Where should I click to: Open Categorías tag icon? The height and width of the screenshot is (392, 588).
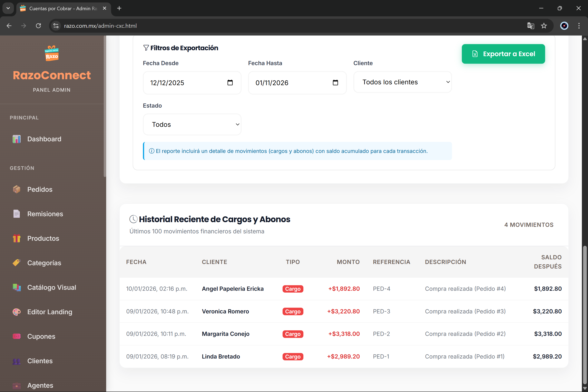point(17,263)
